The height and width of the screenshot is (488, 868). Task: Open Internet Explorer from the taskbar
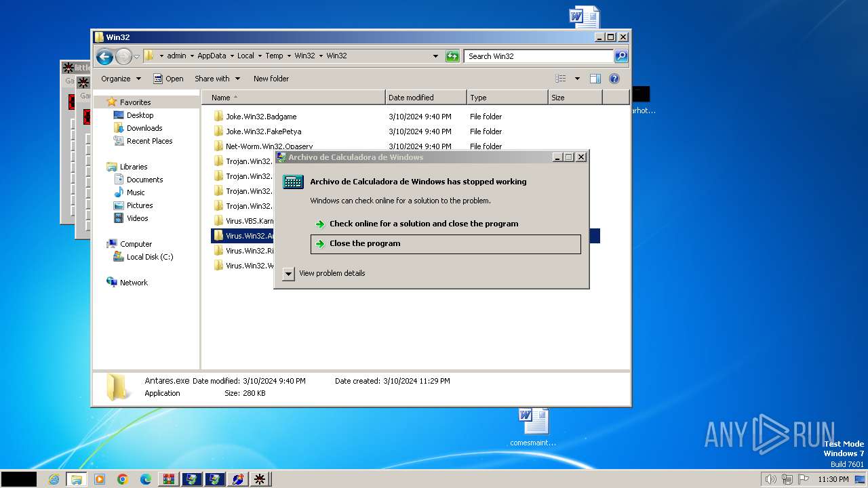[54, 479]
